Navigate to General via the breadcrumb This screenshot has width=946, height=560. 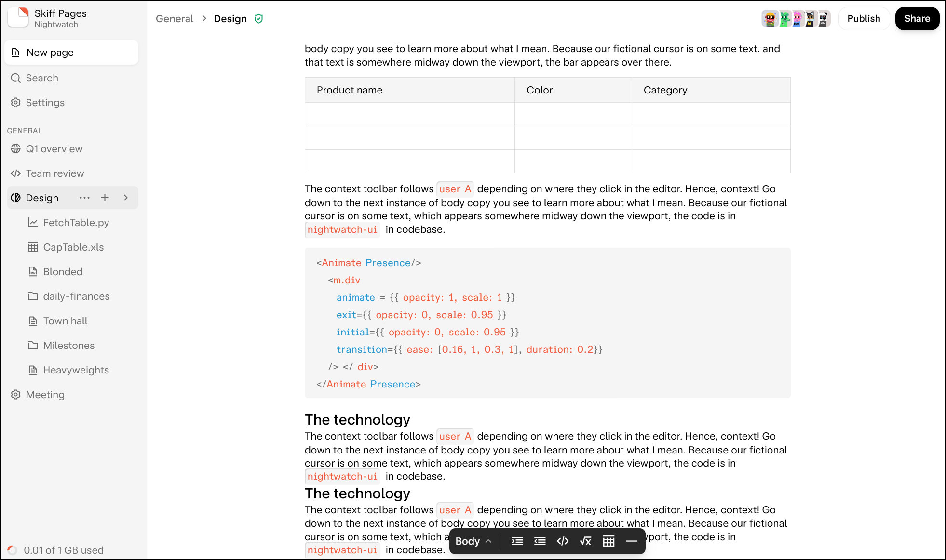click(174, 18)
